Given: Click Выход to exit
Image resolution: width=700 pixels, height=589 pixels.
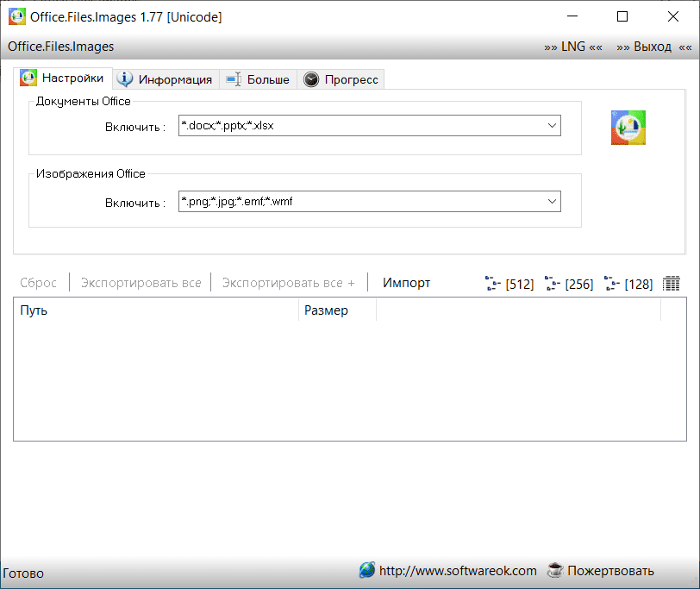Looking at the screenshot, I should pyautogui.click(x=654, y=47).
